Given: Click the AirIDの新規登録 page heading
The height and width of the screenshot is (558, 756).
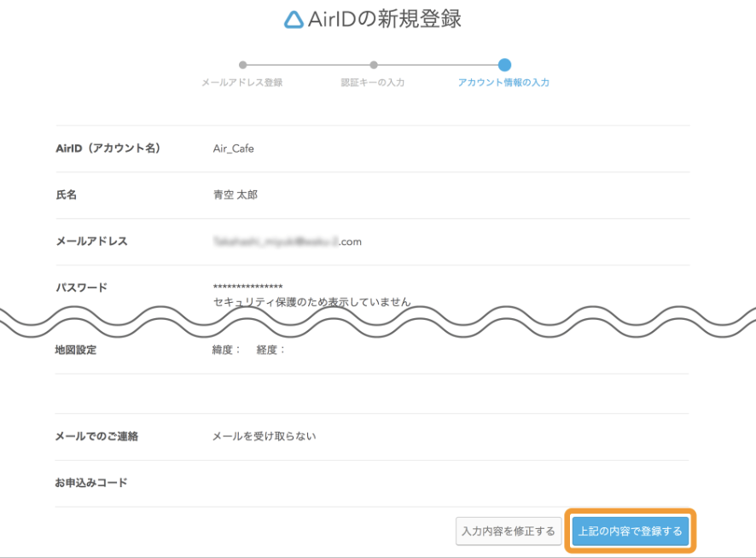Looking at the screenshot, I should click(384, 19).
